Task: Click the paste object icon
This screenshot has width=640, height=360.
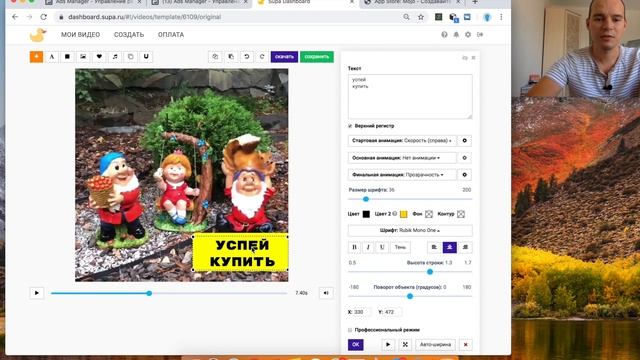Action: point(231,57)
